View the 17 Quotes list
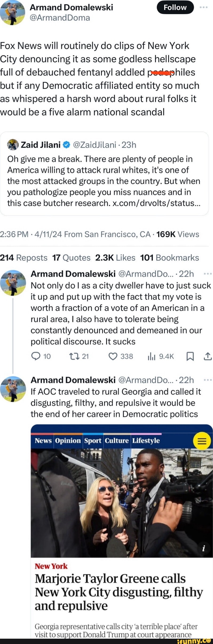Screen dimensions: 213x644 click(71, 258)
